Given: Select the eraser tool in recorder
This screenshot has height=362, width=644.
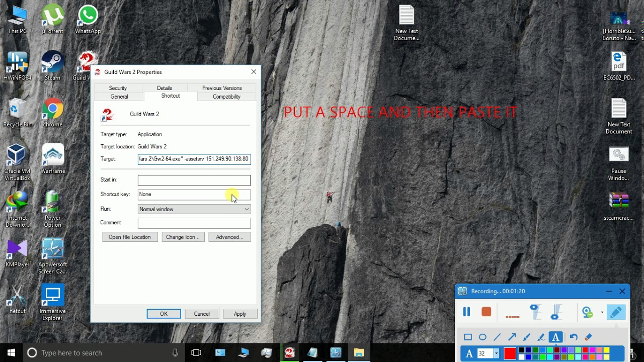Looking at the screenshot, I should (588, 337).
